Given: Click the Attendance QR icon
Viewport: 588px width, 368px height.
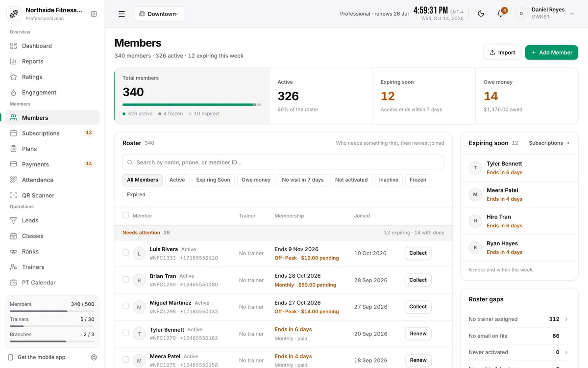Looking at the screenshot, I should (13, 180).
